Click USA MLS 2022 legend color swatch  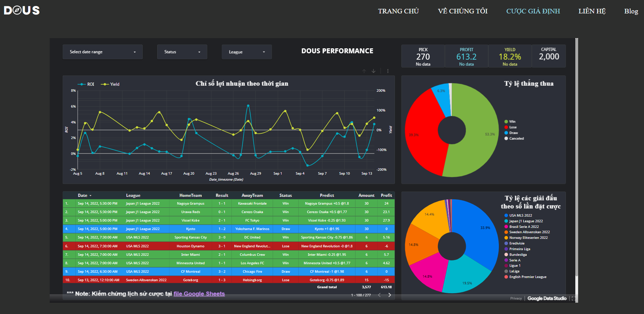506,216
